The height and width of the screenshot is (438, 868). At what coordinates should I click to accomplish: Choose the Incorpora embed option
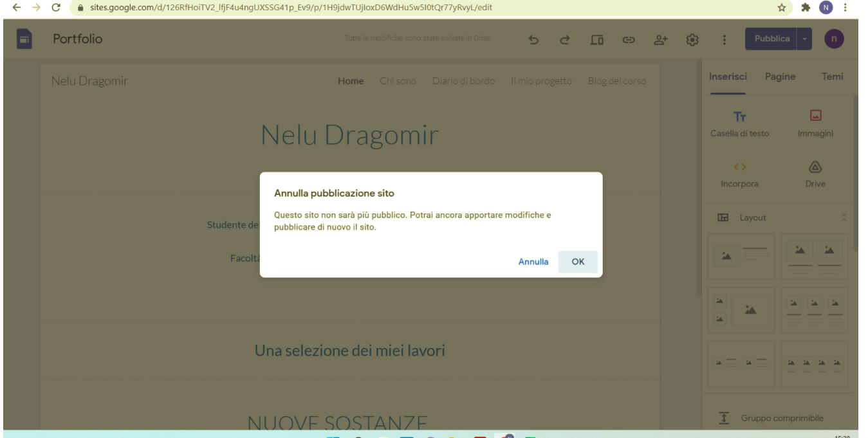coord(739,174)
